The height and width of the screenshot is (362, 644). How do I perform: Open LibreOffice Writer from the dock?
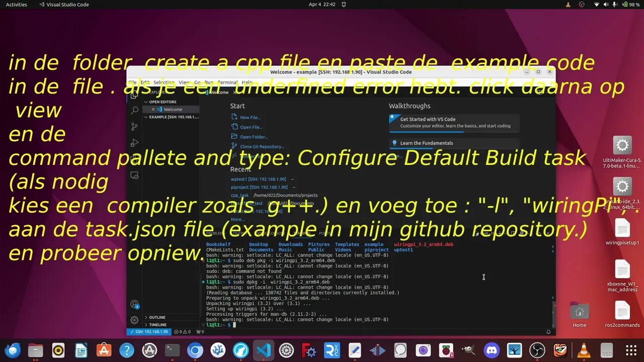[x=81, y=350]
